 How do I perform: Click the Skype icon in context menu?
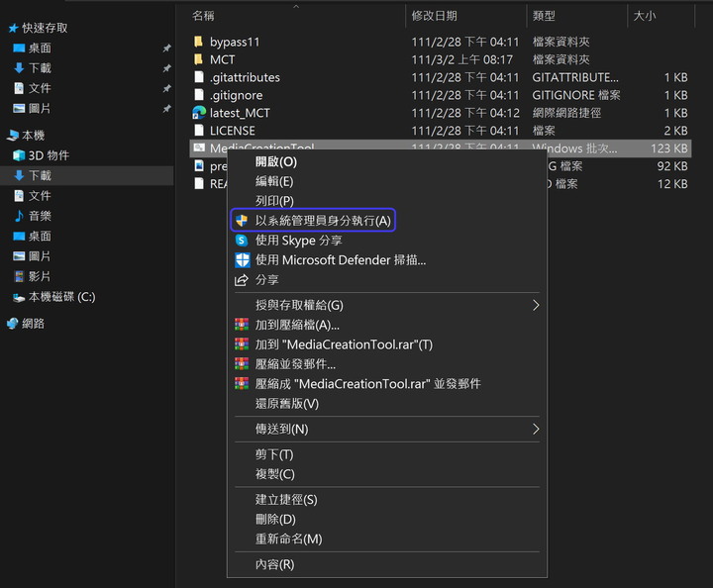click(x=242, y=241)
